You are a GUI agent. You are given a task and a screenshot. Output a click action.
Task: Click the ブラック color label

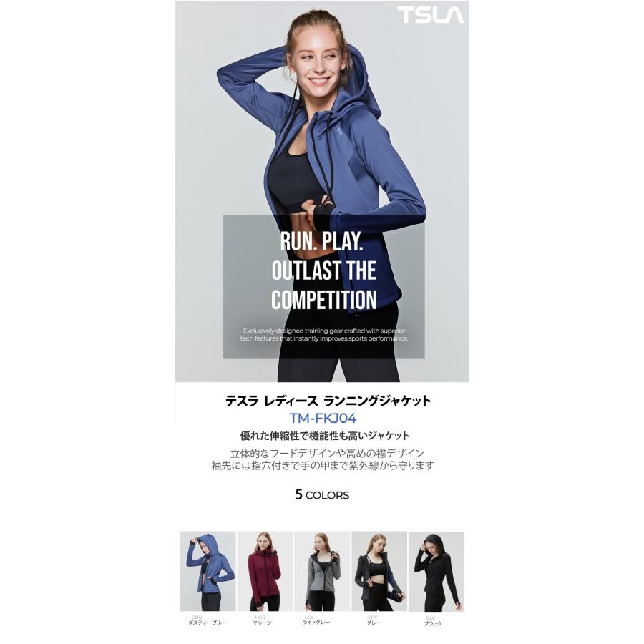point(433,623)
